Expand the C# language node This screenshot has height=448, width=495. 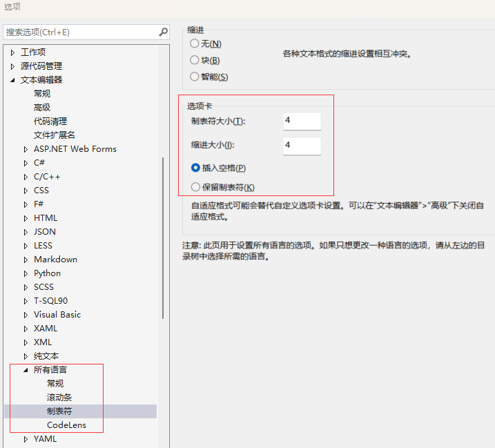(26, 163)
